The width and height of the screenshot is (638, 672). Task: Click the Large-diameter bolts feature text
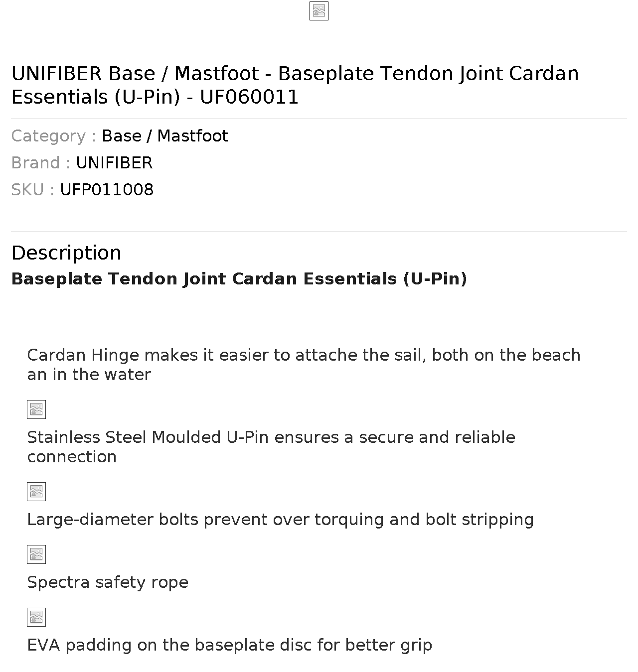(x=281, y=520)
